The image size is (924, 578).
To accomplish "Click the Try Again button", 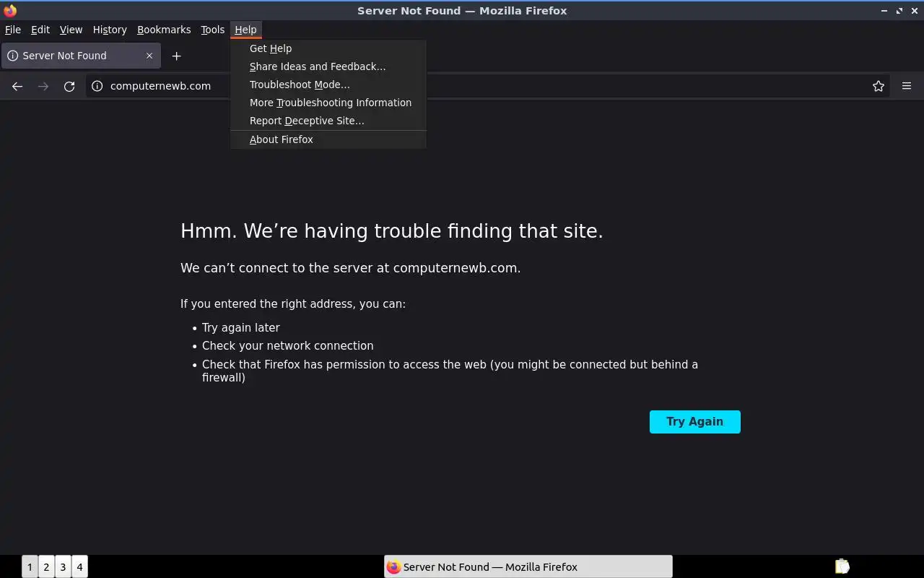I will click(695, 422).
